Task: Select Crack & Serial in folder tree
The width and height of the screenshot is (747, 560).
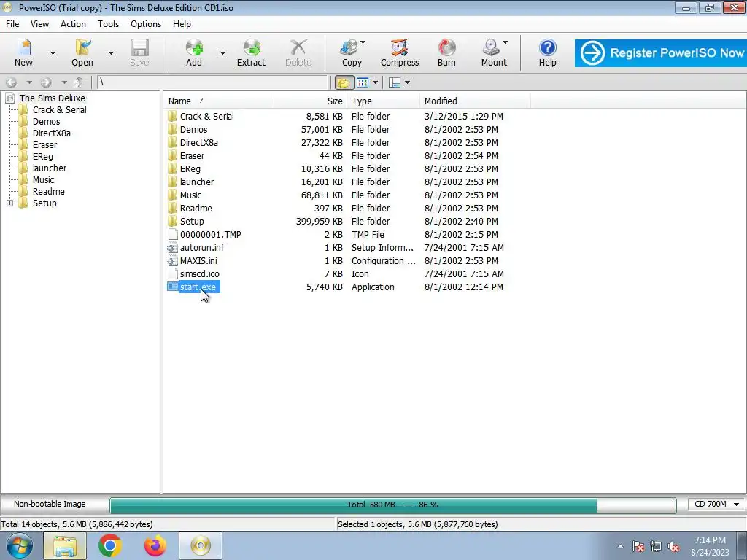Action: click(x=60, y=109)
